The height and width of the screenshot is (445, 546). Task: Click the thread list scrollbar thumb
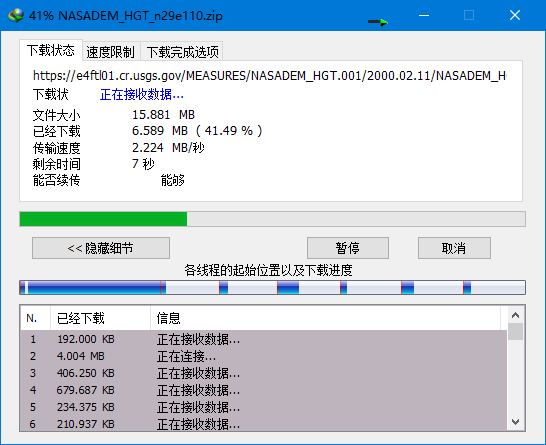515,331
